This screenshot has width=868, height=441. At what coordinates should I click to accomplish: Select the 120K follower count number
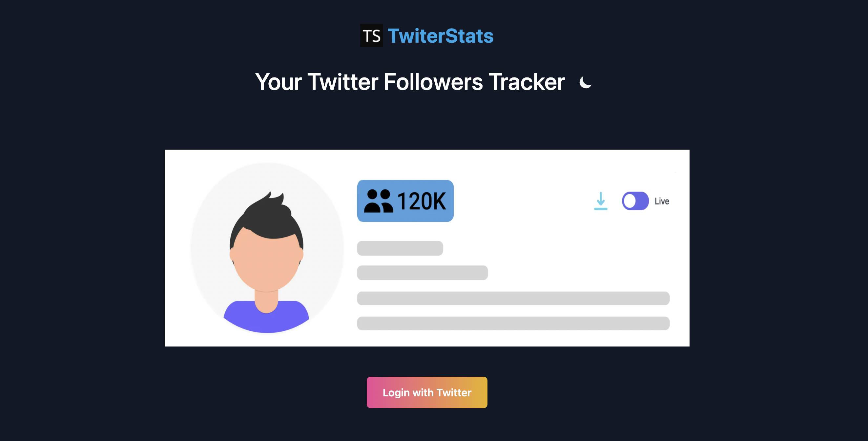click(x=422, y=201)
